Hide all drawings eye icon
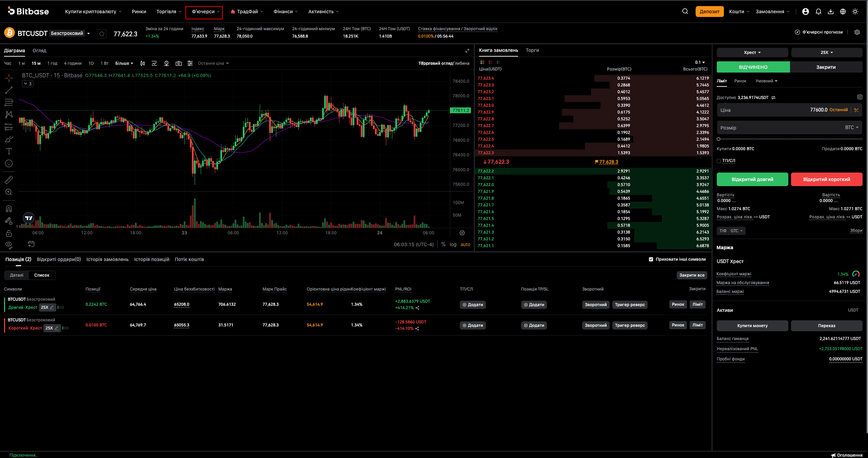Image resolution: width=868 pixels, height=458 pixels. (x=9, y=245)
